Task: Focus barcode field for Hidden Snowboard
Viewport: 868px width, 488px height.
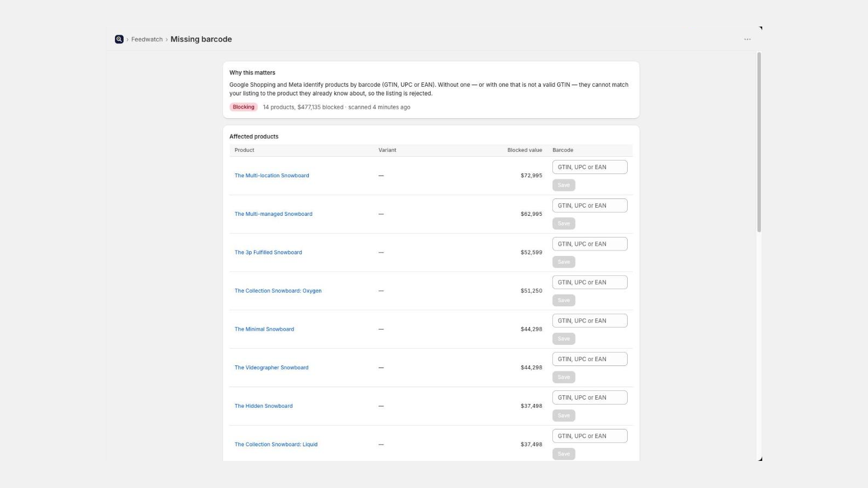Action: point(590,397)
